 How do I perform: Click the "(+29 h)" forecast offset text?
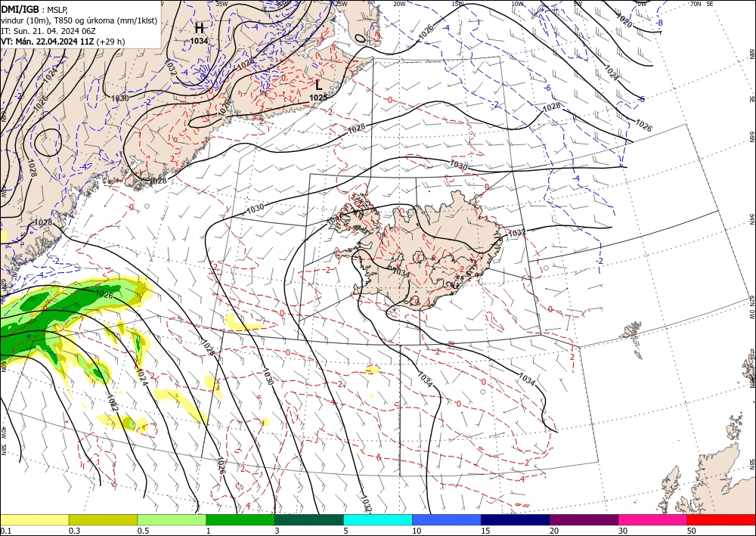(110, 42)
